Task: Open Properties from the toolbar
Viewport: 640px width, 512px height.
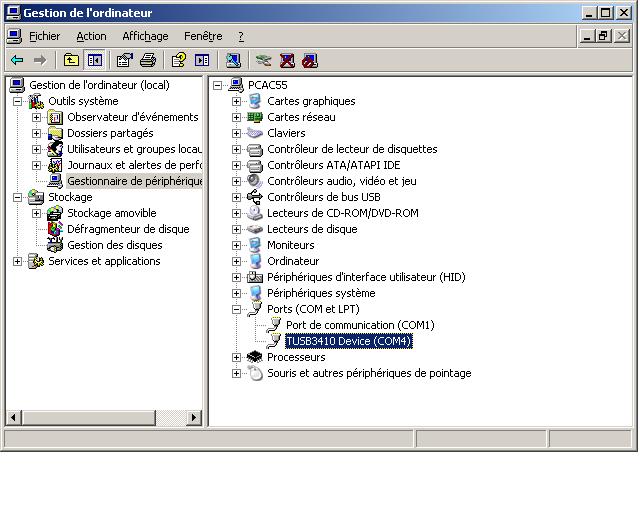Action: point(124,60)
